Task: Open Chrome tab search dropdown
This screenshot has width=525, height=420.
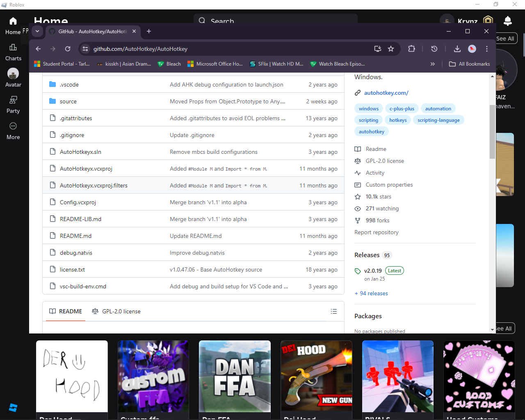Action: click(x=37, y=31)
